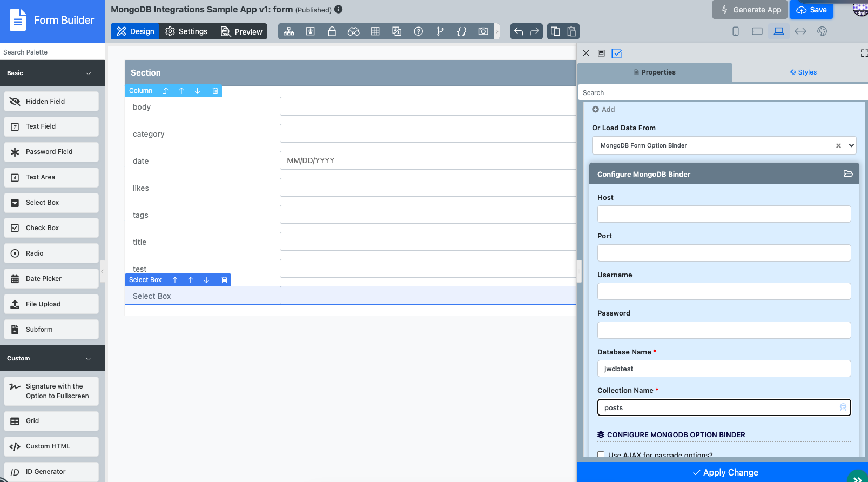
Task: Open the palette theme icon in toolbar
Action: 822,31
